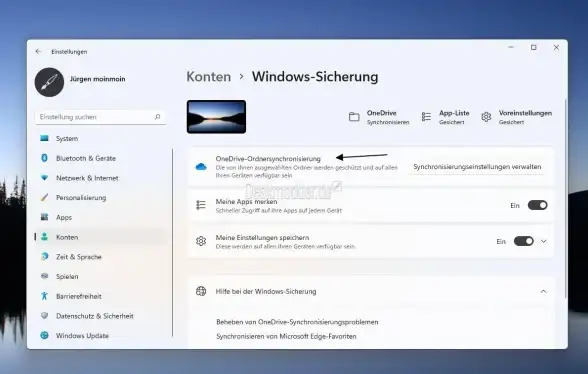Open Spielen settings
This screenshot has width=588, height=374.
point(100,276)
